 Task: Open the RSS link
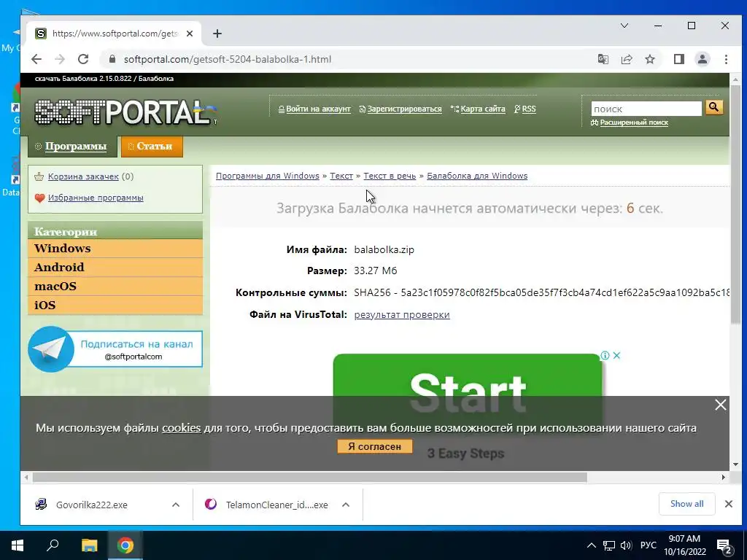529,109
